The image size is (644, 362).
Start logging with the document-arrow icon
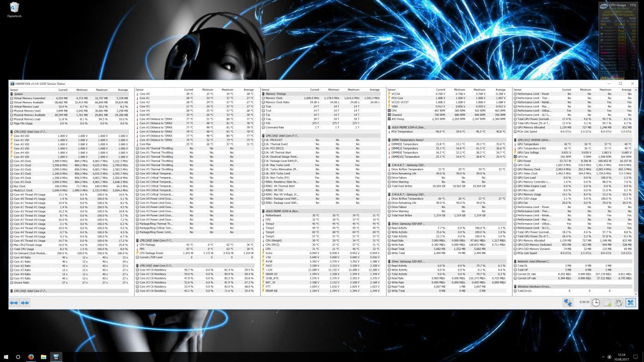(x=607, y=303)
